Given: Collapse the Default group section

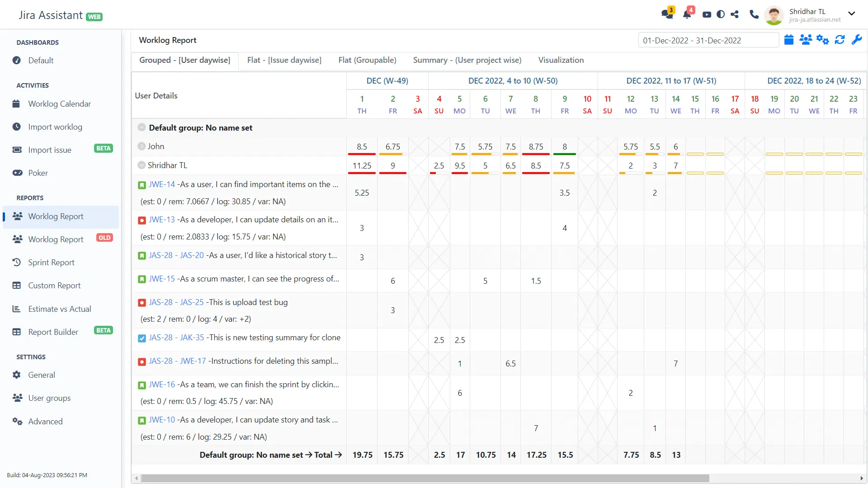Looking at the screenshot, I should tap(142, 127).
